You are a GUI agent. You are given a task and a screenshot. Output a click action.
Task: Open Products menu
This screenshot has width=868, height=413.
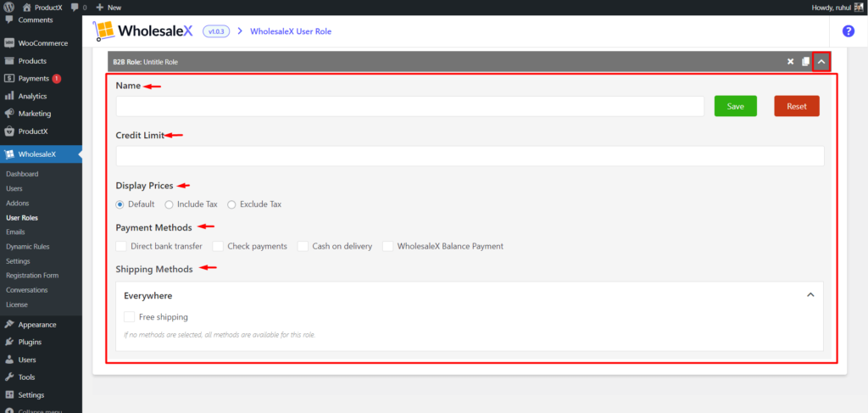32,61
